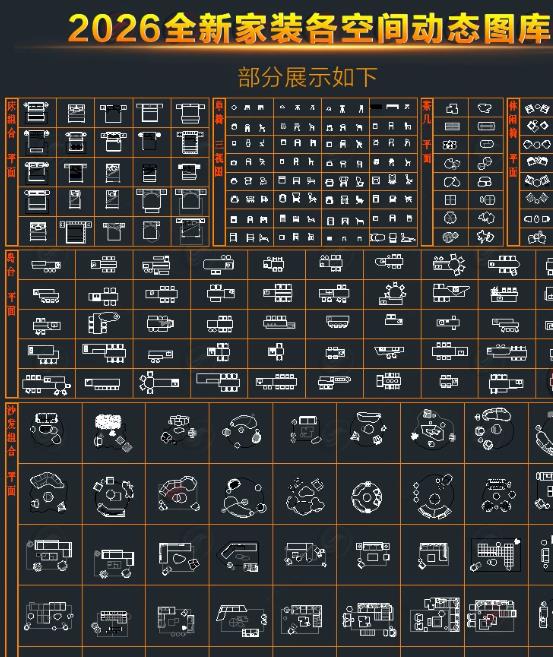Pick first bed block in 床组合 bottom row
Image resolution: width=553 pixels, height=657 pixels.
pos(38,232)
